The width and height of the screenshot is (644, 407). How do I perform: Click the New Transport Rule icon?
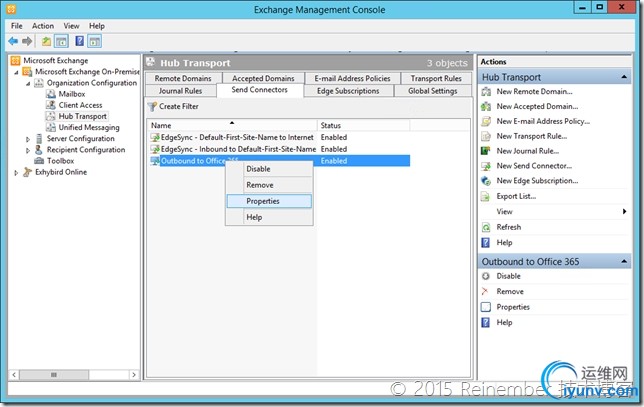tap(486, 136)
